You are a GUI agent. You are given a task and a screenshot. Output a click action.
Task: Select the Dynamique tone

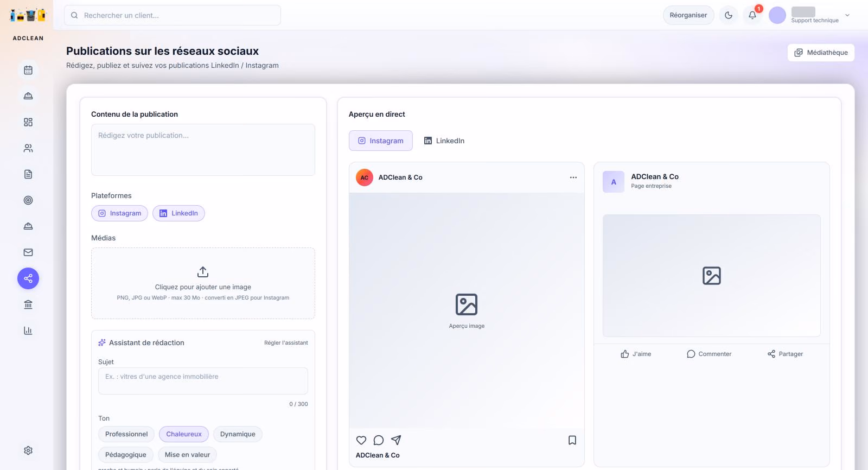238,434
